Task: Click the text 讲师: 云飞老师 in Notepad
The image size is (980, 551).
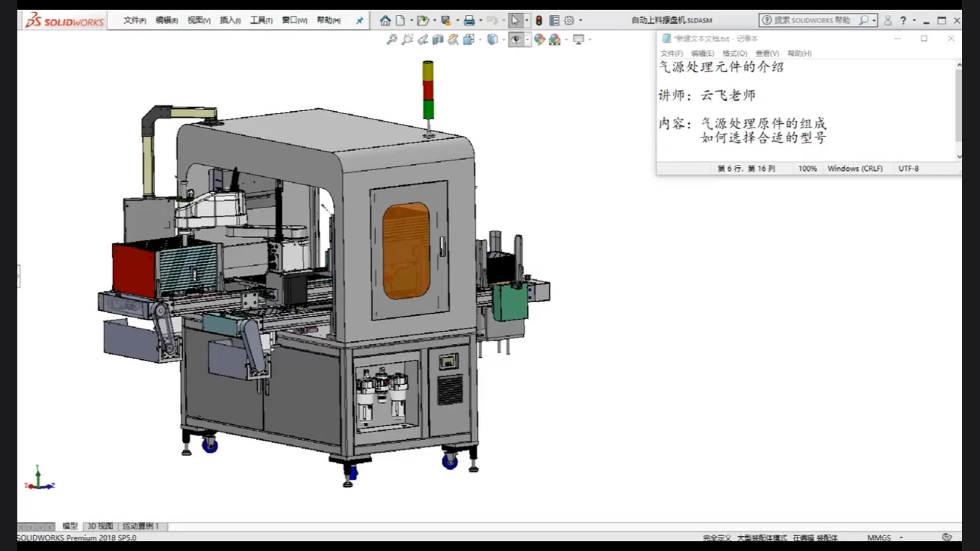Action: coord(707,95)
